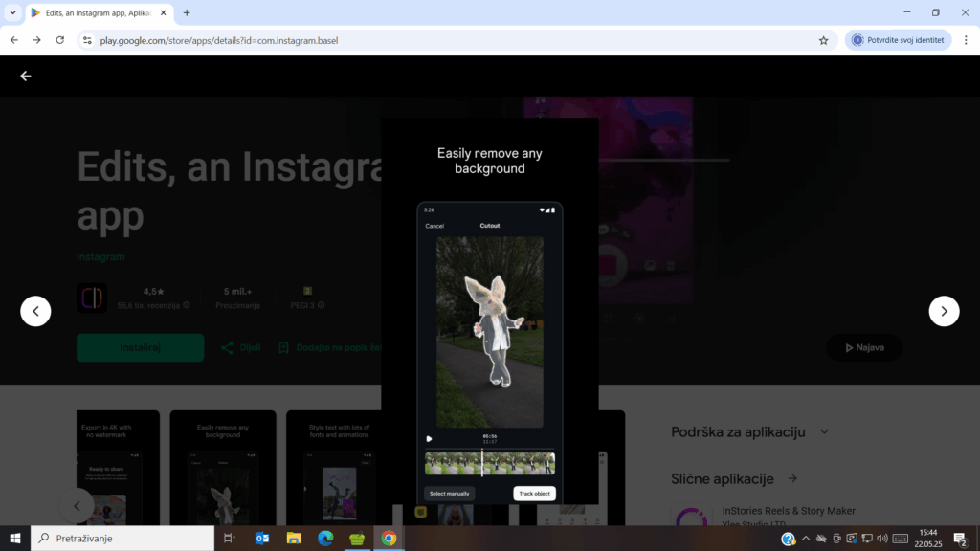Image resolution: width=980 pixels, height=551 pixels.
Task: Click the "InStories Reels & Story Maker" app link
Action: (x=789, y=511)
